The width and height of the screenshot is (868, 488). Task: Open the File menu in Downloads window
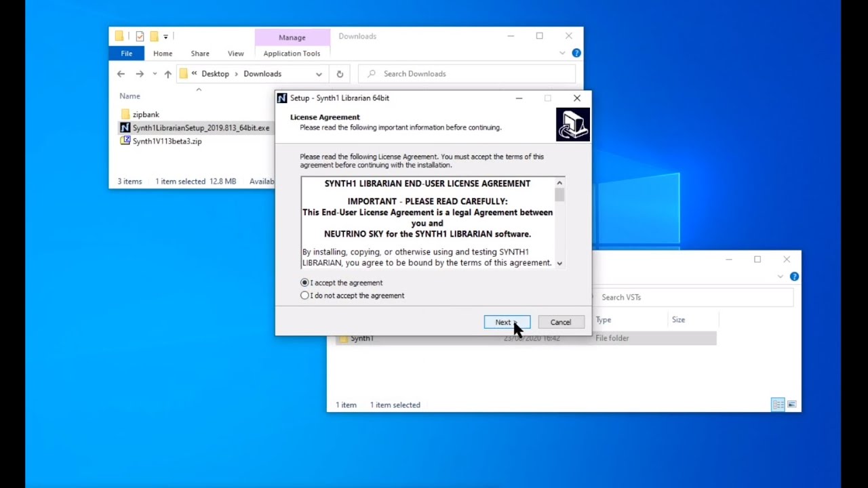coord(127,54)
